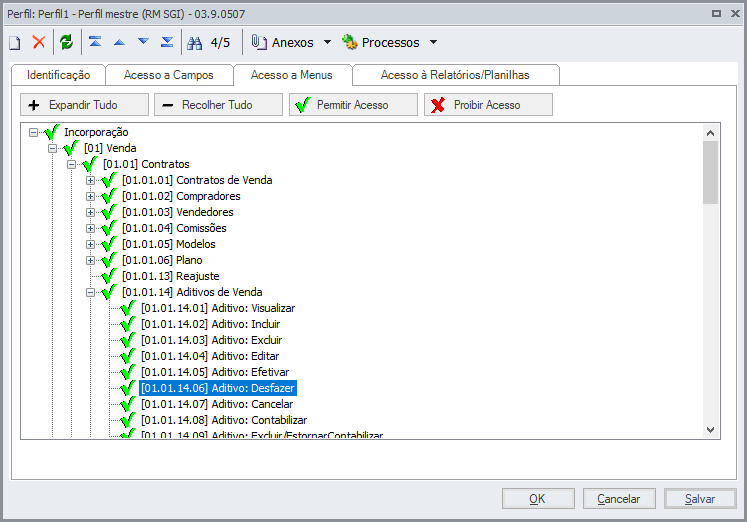Select [01.01.04] Comissões tree item
Image resolution: width=747 pixels, height=522 pixels.
174,228
